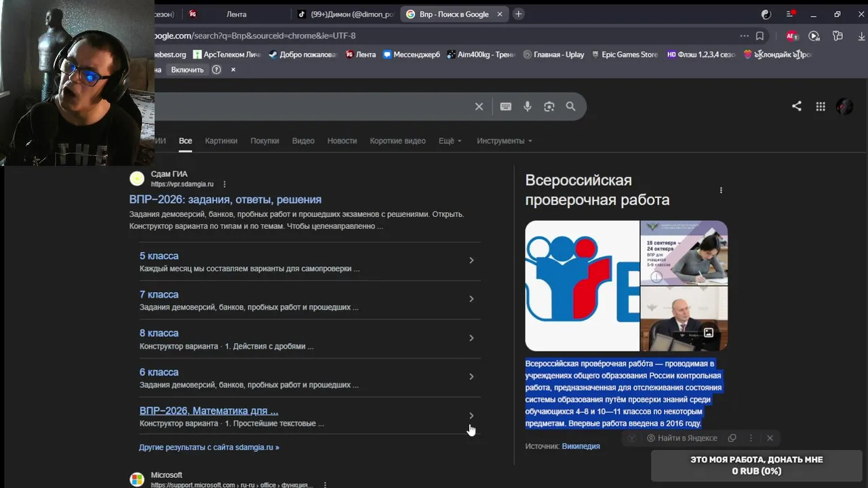Open the large ВПР logo thumbnail

pos(582,285)
